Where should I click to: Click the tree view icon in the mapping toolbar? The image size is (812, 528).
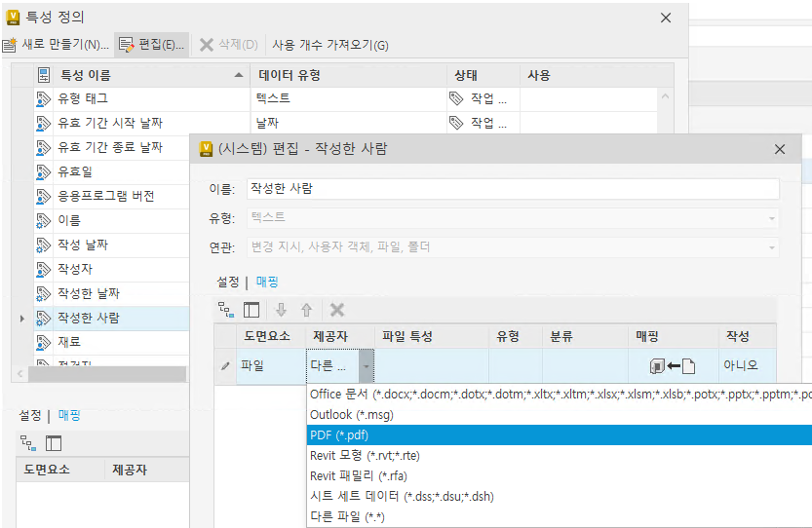click(226, 310)
